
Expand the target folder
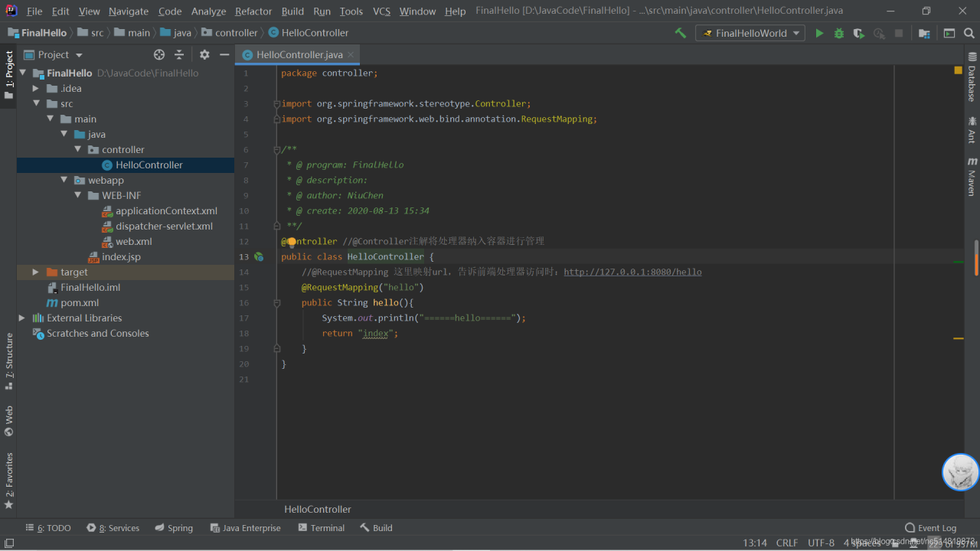pyautogui.click(x=35, y=272)
